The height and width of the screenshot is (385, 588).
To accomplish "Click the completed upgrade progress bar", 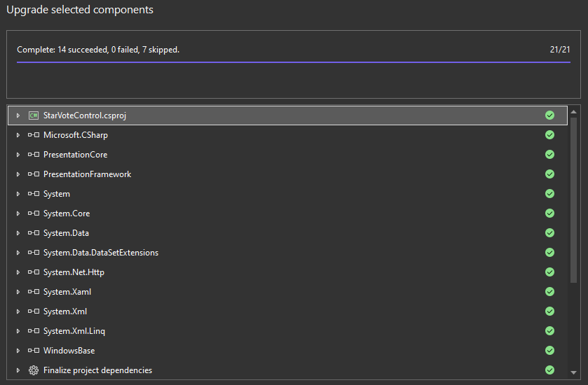I will click(x=293, y=62).
